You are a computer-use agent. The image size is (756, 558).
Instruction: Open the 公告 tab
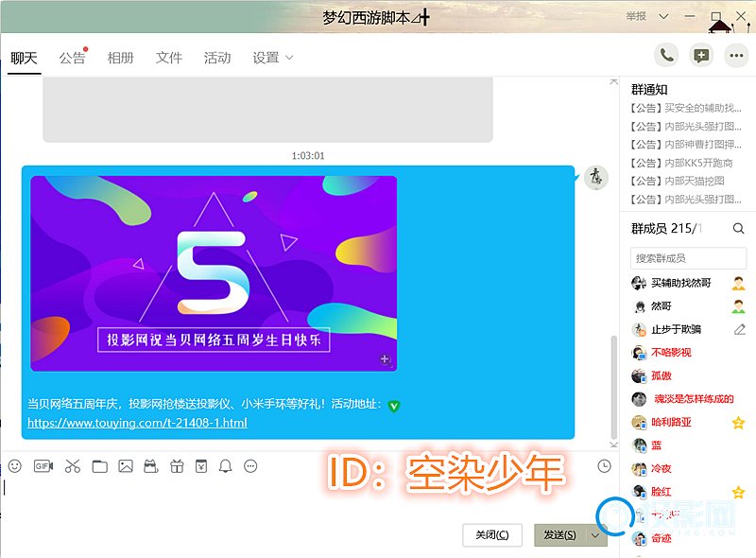(73, 59)
